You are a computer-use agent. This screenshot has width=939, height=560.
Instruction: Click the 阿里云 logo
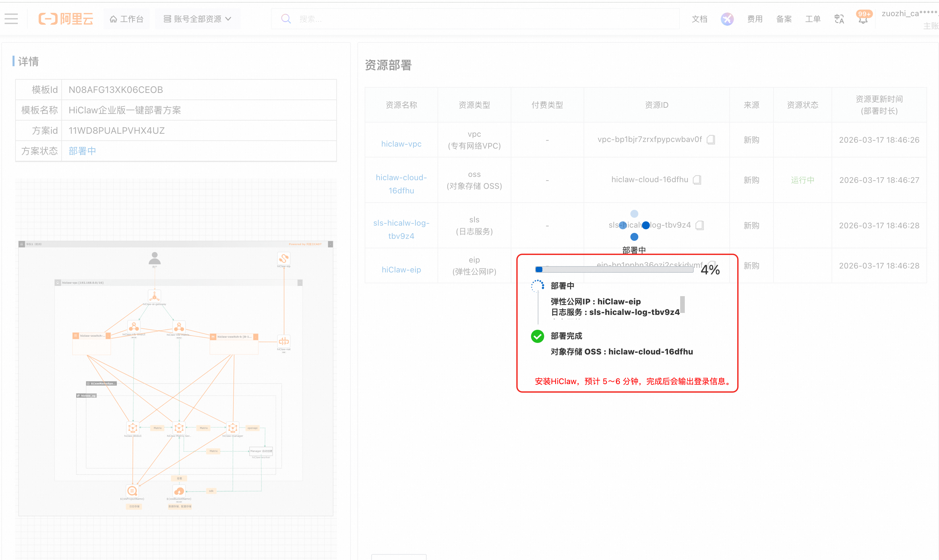click(66, 19)
